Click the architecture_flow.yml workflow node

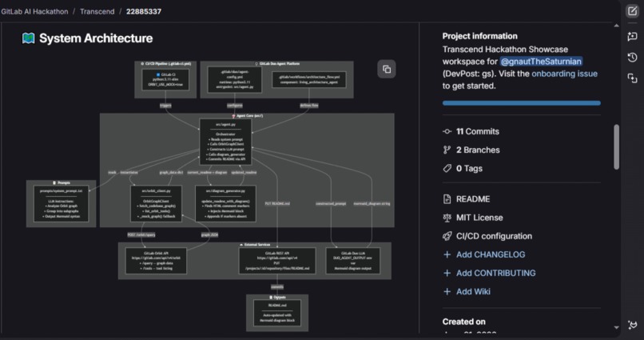(309, 79)
